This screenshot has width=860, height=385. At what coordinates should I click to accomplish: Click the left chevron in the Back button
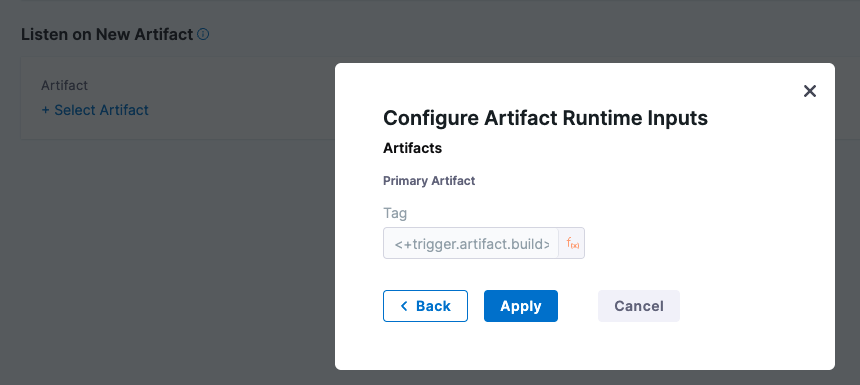[404, 306]
